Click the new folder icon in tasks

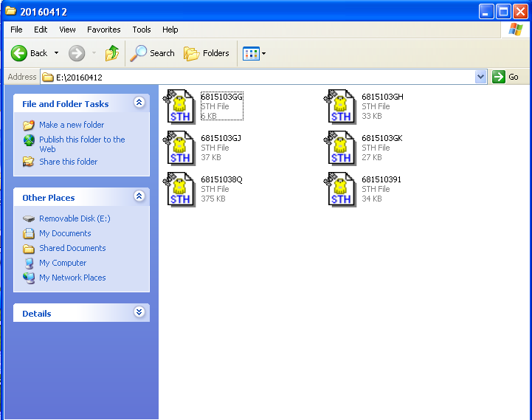[x=29, y=125]
